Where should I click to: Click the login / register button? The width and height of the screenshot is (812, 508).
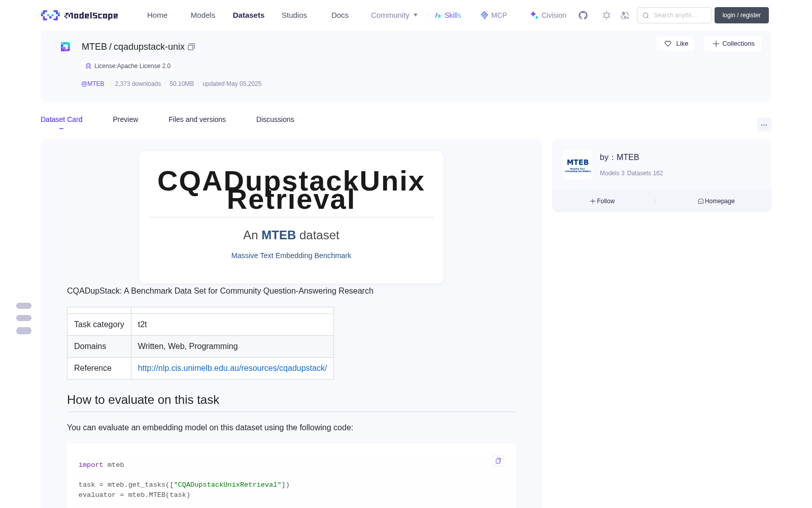point(741,15)
